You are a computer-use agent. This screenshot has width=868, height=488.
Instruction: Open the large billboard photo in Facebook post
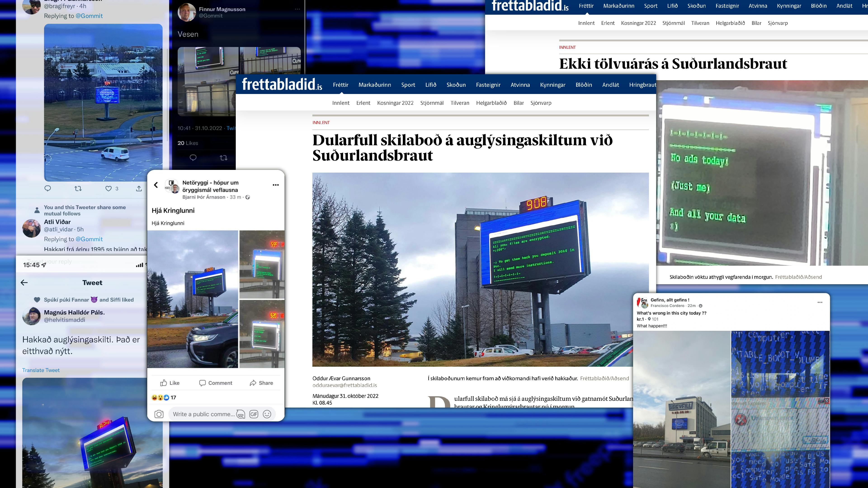click(193, 299)
